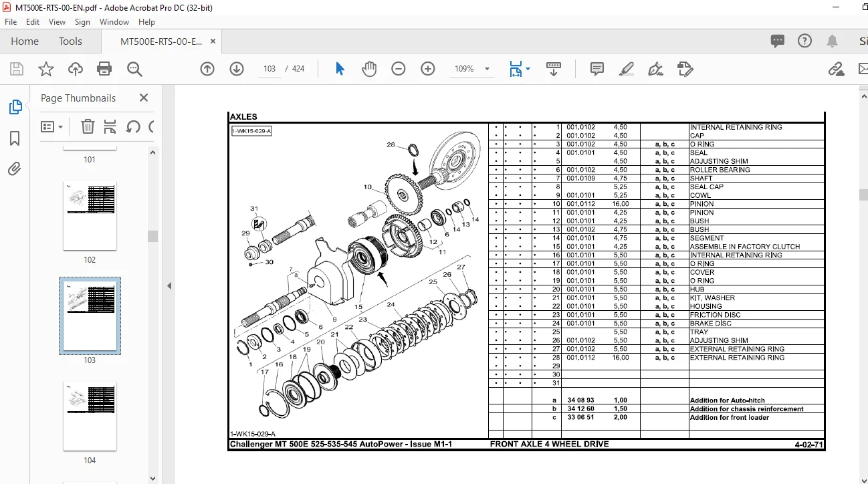Click the 'ASSEMBLE IN FACTORY CLUTCH' description
The image size is (868, 484).
(x=745, y=247)
